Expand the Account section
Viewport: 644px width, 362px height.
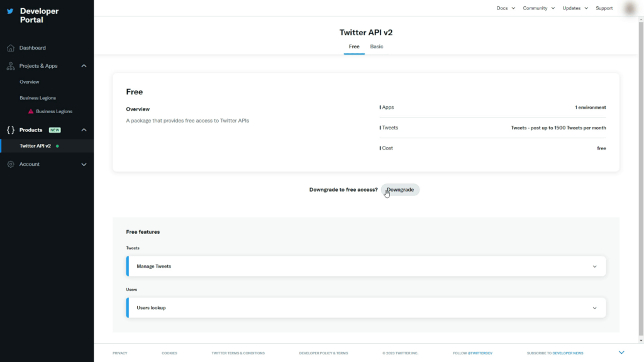coord(84,164)
